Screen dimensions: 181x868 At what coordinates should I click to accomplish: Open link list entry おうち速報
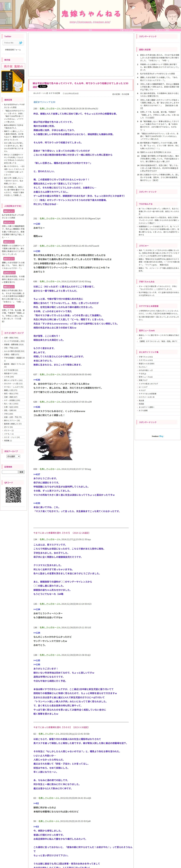pos(143,410)
